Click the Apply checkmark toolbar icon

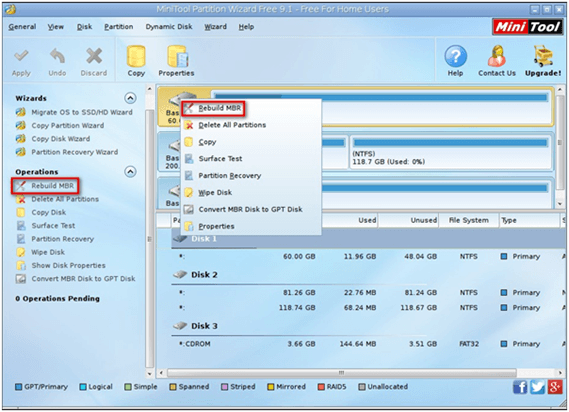tap(21, 56)
